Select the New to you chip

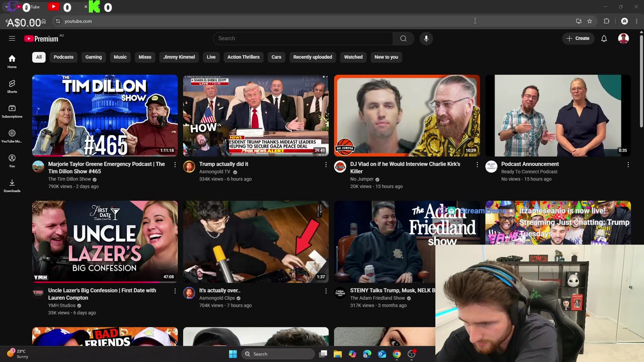pyautogui.click(x=386, y=57)
